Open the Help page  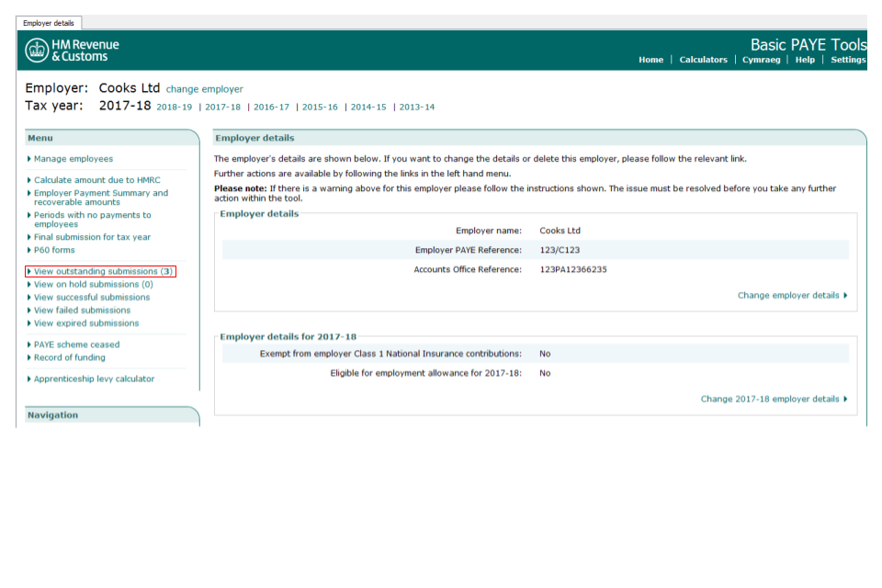click(x=805, y=60)
